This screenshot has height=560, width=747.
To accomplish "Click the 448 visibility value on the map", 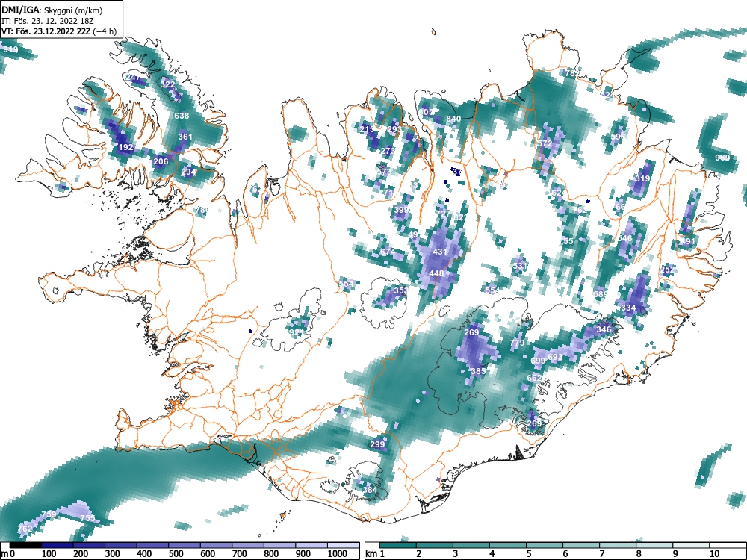I will [x=436, y=273].
